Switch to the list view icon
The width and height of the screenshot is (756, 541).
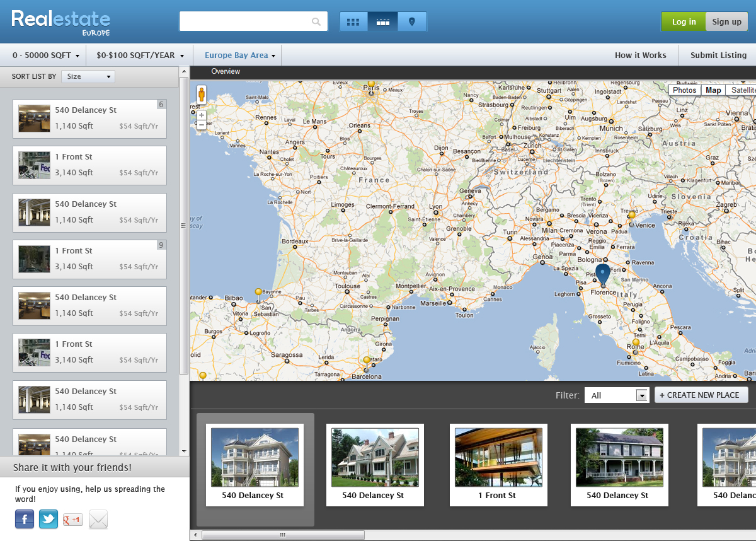tap(382, 22)
